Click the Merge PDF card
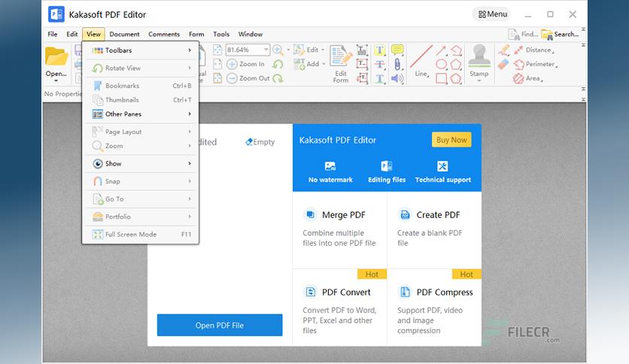629x364 pixels. pos(340,229)
